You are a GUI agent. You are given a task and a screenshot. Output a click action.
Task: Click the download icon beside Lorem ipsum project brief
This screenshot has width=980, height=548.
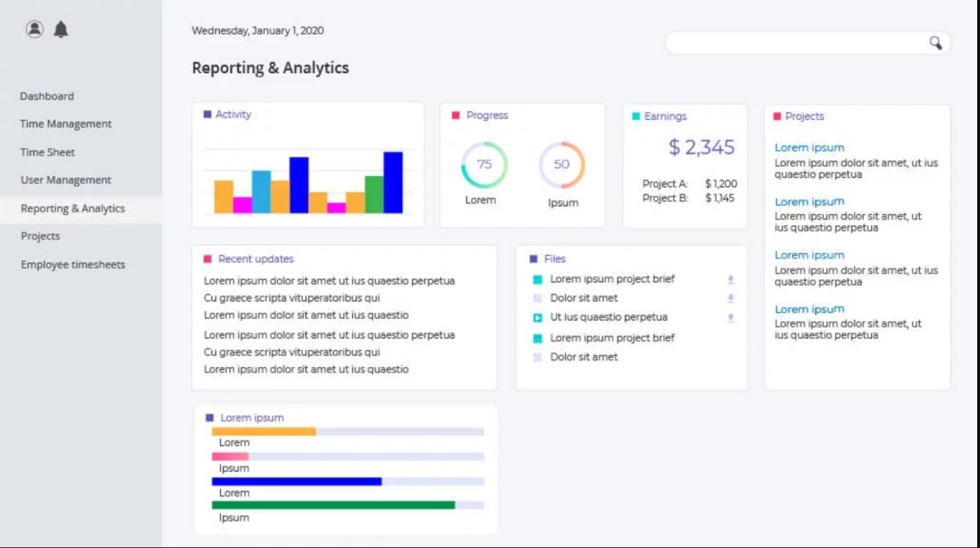(731, 279)
